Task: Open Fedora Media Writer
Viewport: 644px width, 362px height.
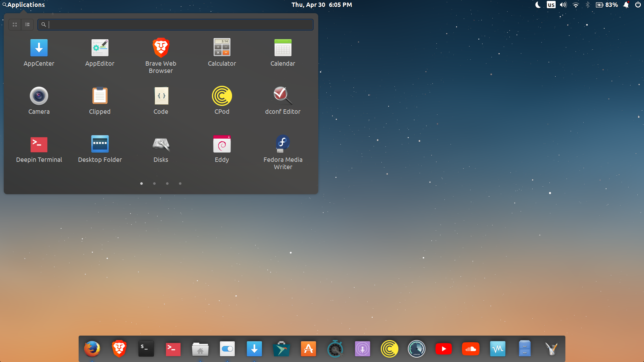Action: click(x=283, y=152)
